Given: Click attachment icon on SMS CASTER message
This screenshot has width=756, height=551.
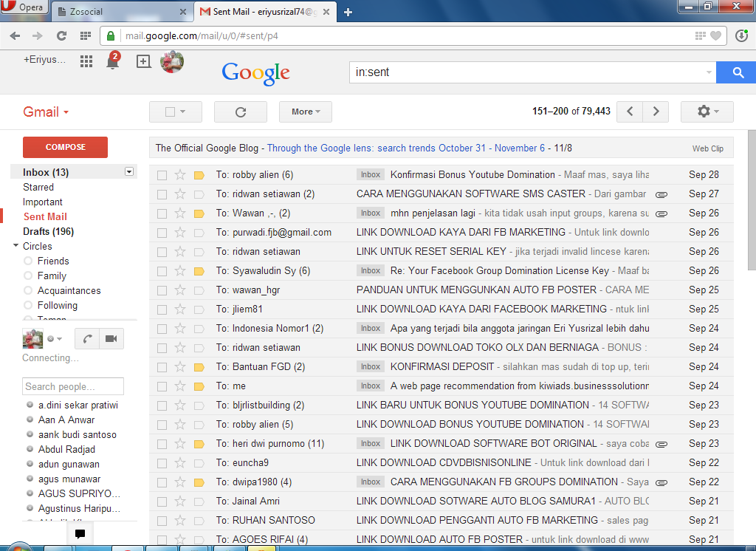Looking at the screenshot, I should [661, 194].
